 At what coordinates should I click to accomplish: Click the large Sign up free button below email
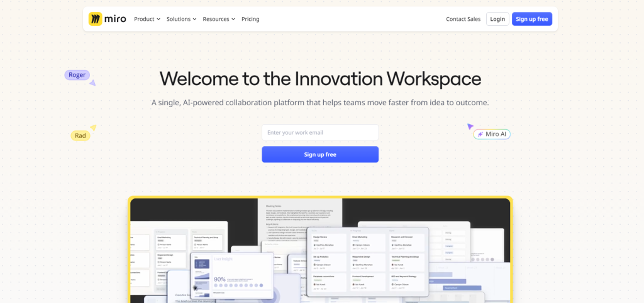coord(320,154)
